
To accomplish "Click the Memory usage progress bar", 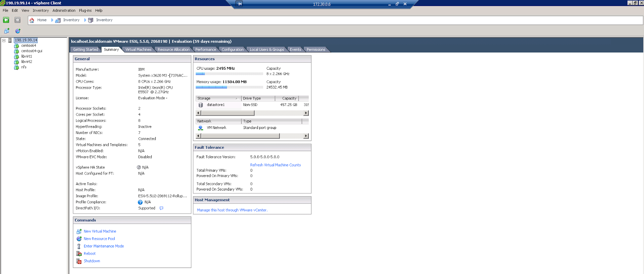I will [x=229, y=87].
